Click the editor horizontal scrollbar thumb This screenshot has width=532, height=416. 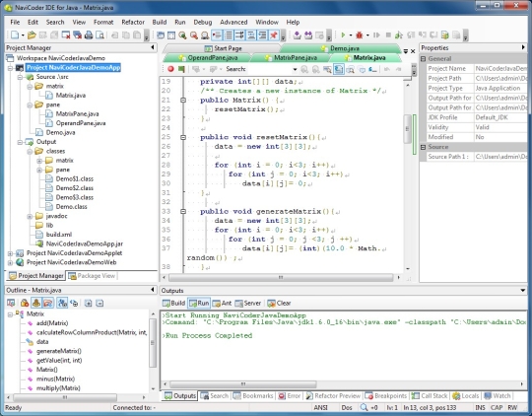pyautogui.click(x=281, y=278)
